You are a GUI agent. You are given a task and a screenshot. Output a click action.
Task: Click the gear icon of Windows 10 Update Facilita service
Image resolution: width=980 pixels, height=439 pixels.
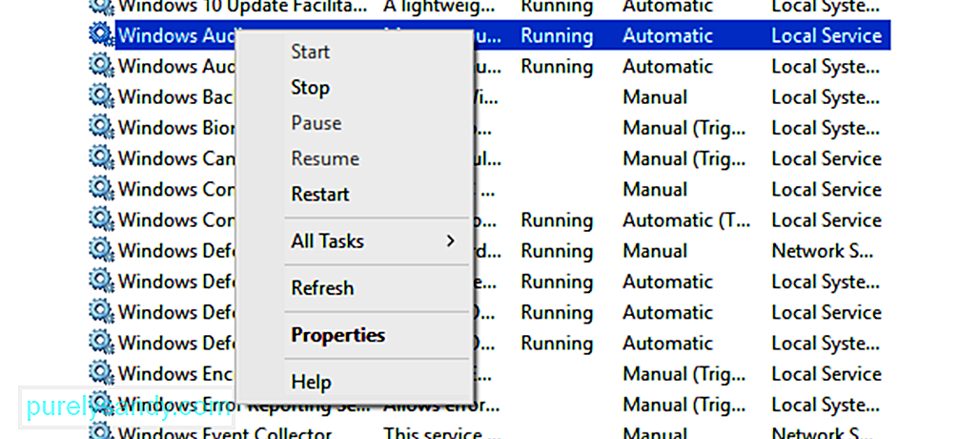tap(101, 7)
